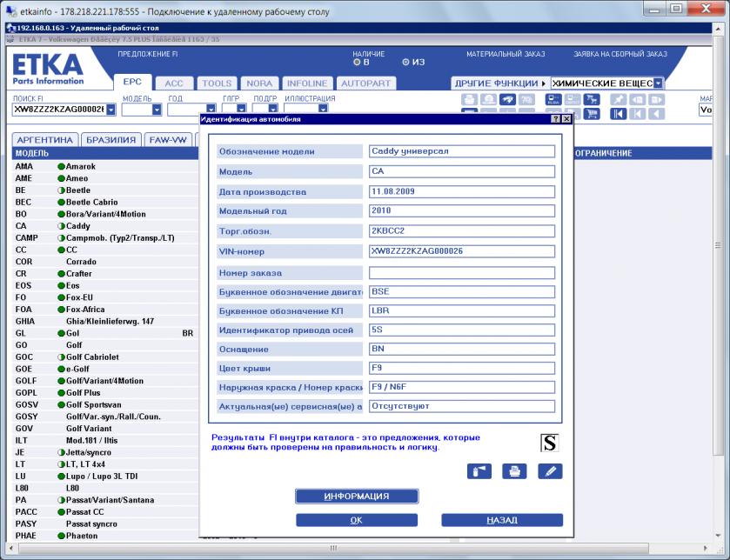Click the greyed pushpin toolbar icon

[x=619, y=99]
